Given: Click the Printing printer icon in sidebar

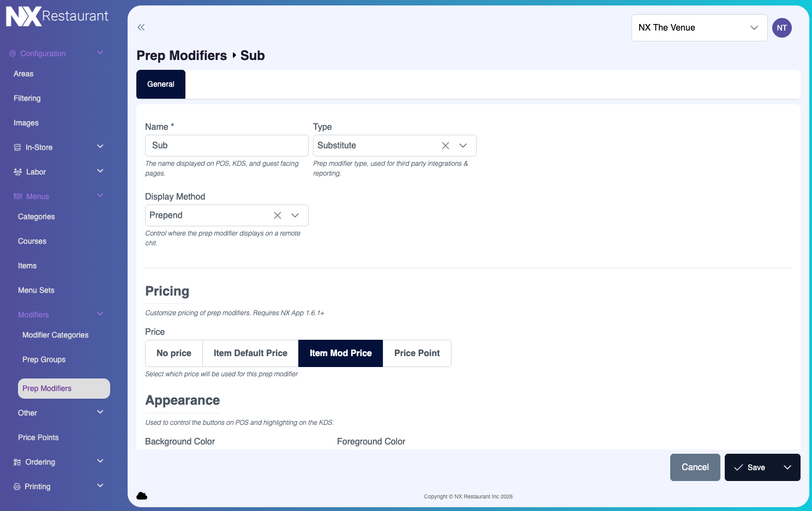Looking at the screenshot, I should coord(17,486).
